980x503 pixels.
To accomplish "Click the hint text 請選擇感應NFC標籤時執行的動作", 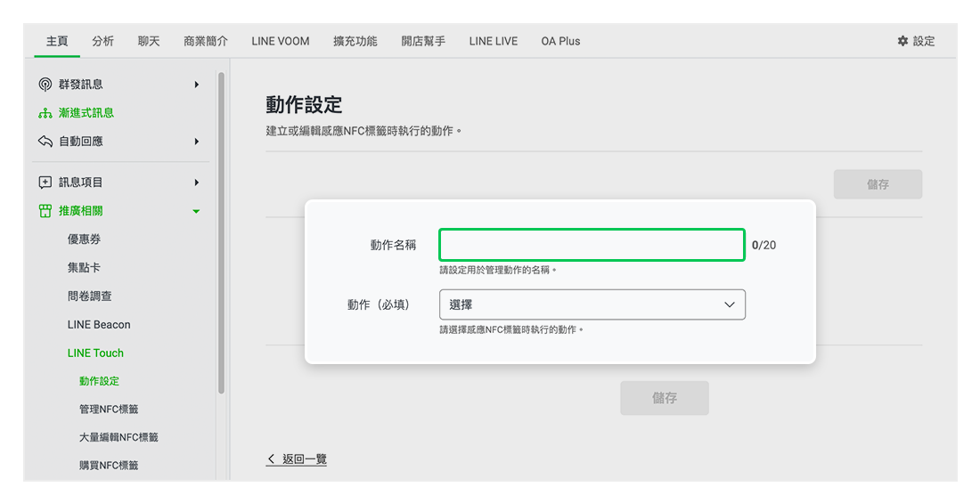I will coord(511,329).
